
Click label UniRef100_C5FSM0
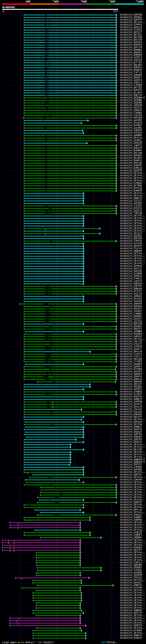(x=131, y=286)
